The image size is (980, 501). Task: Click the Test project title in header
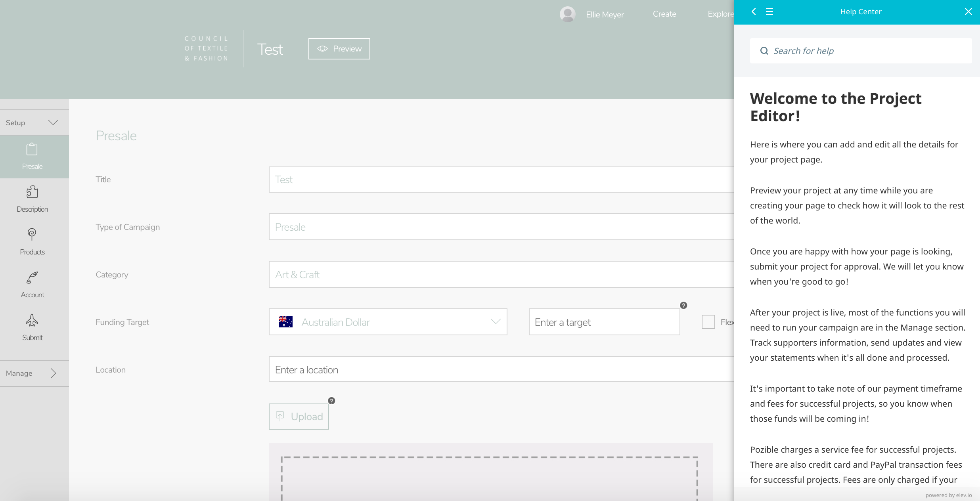(x=270, y=50)
